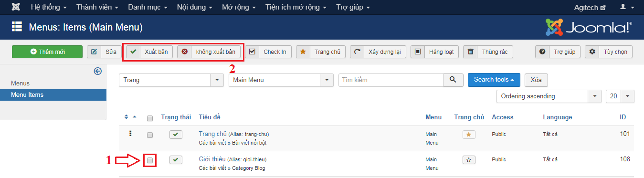Open the top Trợ giúp menu

(353, 8)
